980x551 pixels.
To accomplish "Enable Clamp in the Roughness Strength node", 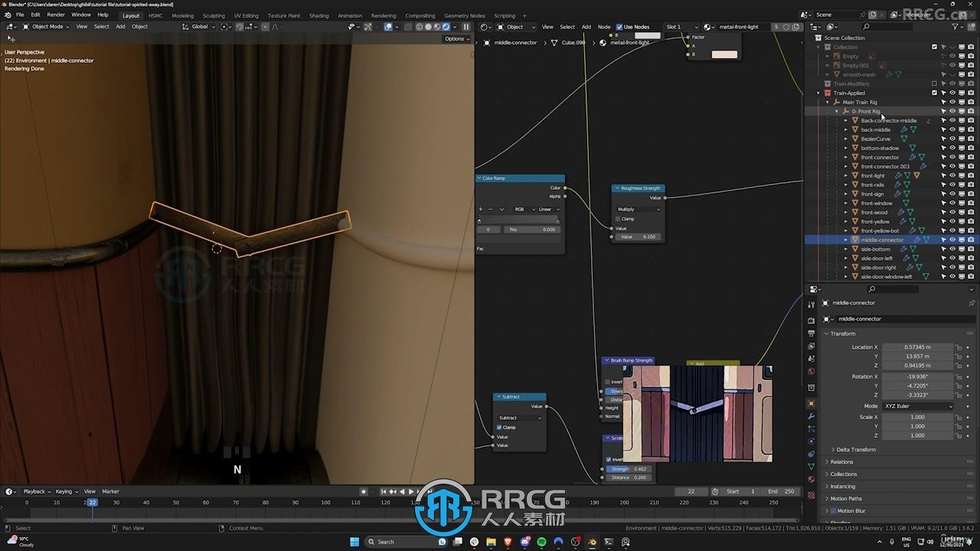I will (x=619, y=219).
